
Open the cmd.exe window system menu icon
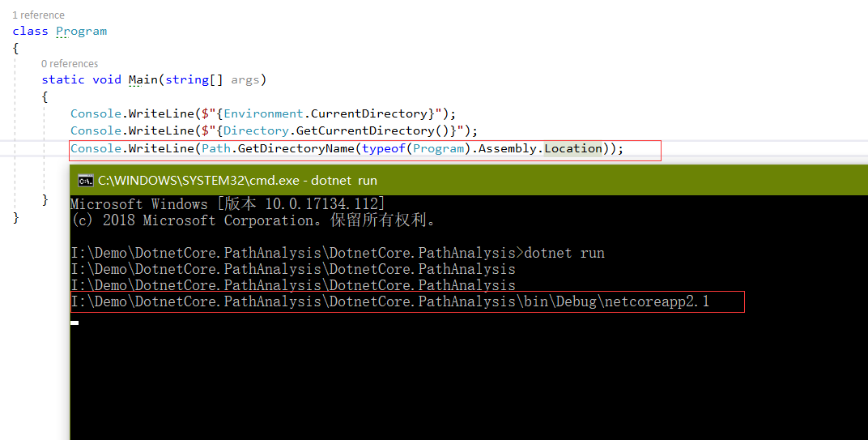pos(85,180)
